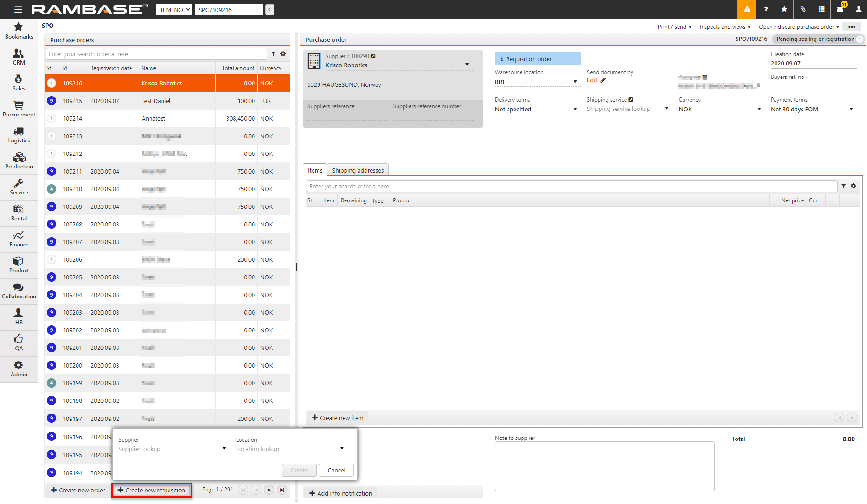Viewport: 867px width, 504px height.
Task: Click Cancel in the requisition popup
Action: (336, 470)
